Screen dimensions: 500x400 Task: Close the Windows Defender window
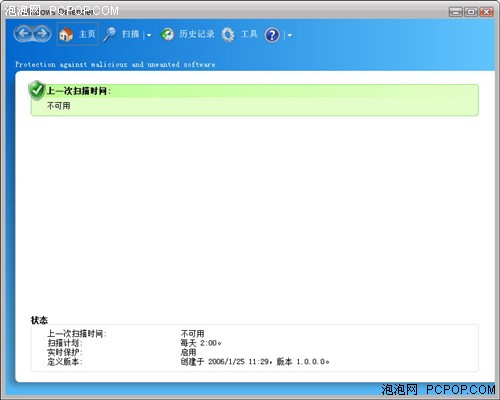tap(486, 12)
